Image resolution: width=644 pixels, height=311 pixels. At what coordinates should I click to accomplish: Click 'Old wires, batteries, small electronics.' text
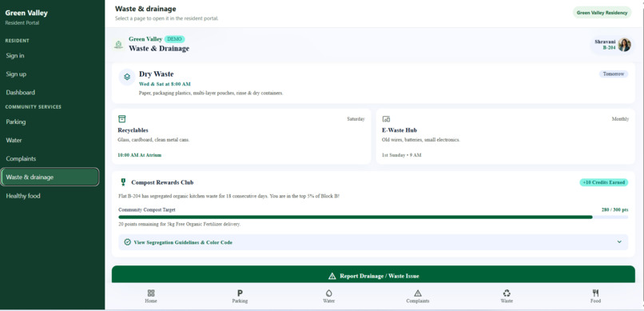(421, 140)
